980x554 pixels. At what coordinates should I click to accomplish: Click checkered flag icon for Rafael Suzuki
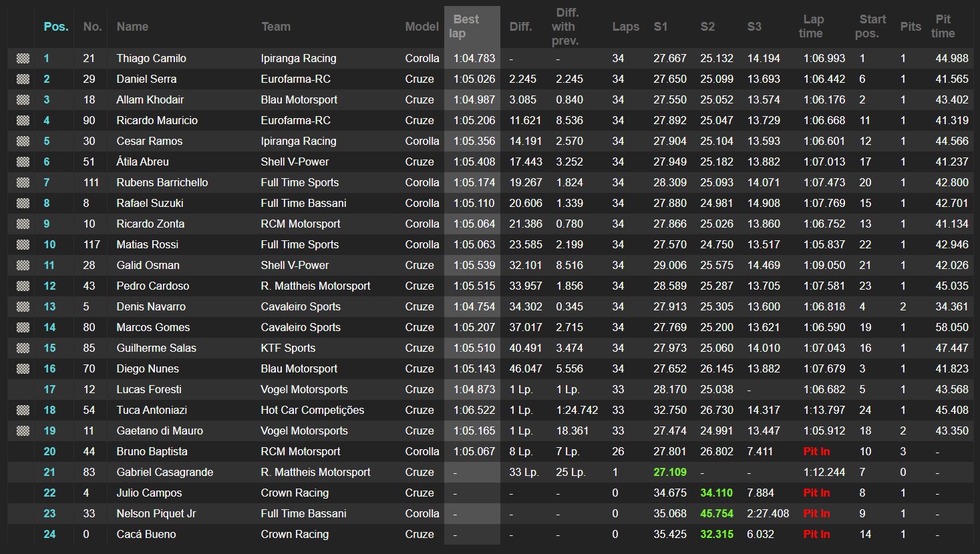point(23,204)
